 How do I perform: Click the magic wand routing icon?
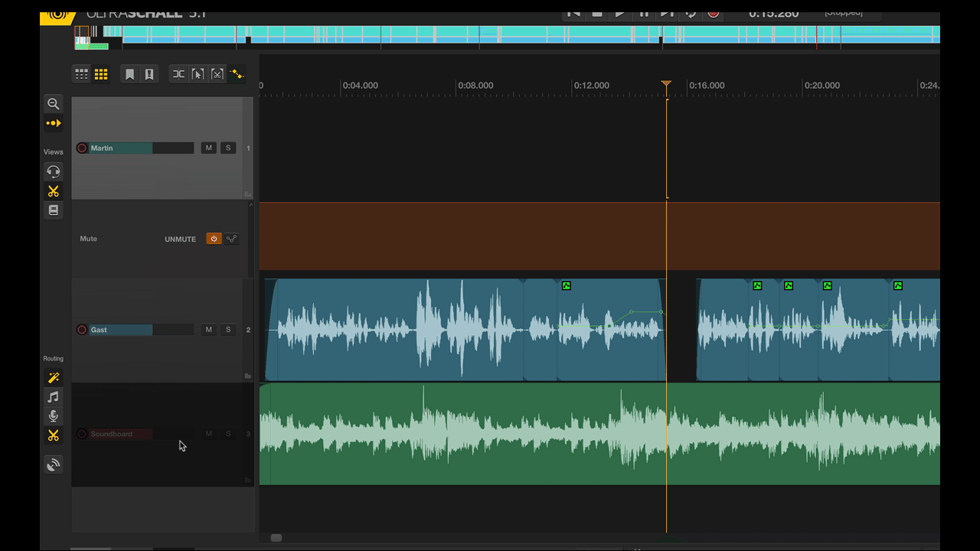[53, 378]
